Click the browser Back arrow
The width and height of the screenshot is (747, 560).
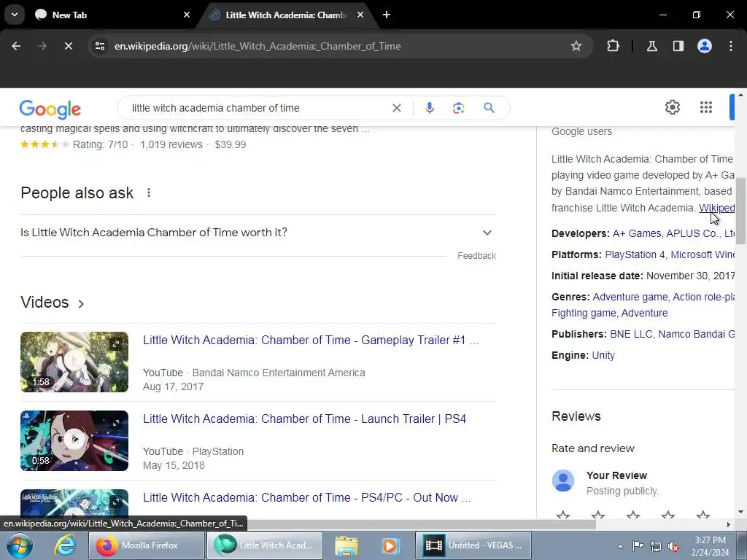point(16,46)
